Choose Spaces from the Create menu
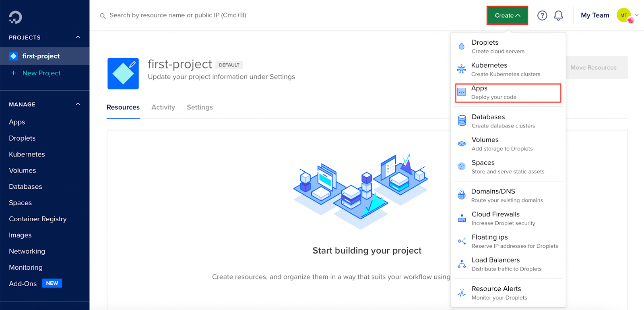The height and width of the screenshot is (310, 644). 508,167
